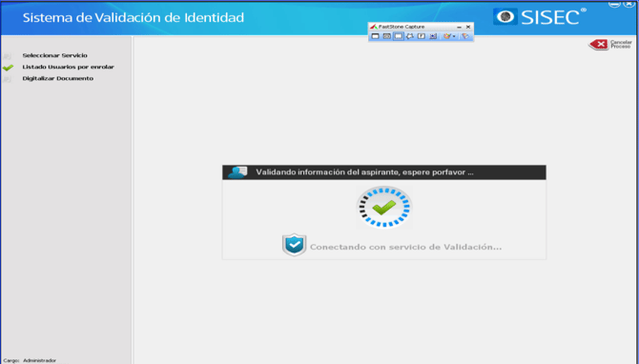This screenshot has width=639, height=364.
Task: Minimize the FastStone Capture toolbar
Action: point(460,28)
